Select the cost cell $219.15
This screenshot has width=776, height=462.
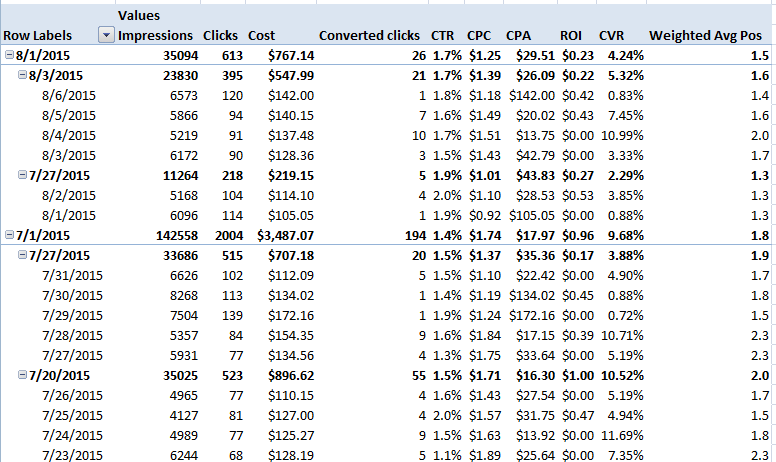[291, 176]
